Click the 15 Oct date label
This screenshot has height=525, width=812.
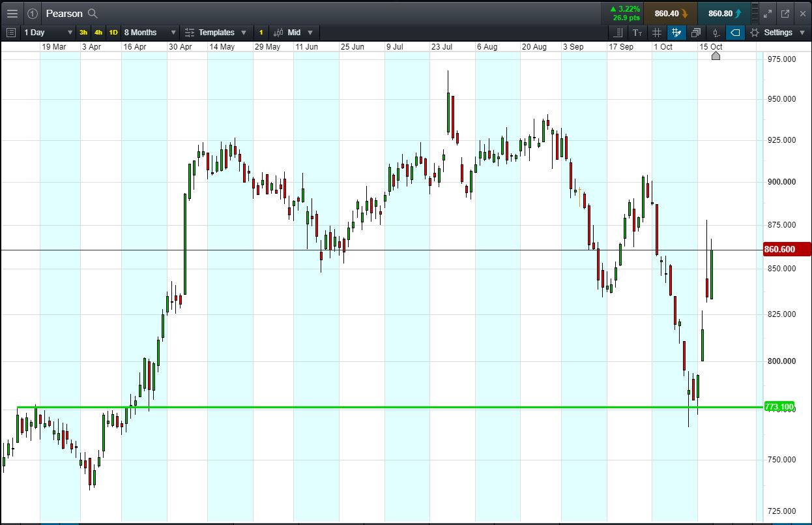click(711, 47)
